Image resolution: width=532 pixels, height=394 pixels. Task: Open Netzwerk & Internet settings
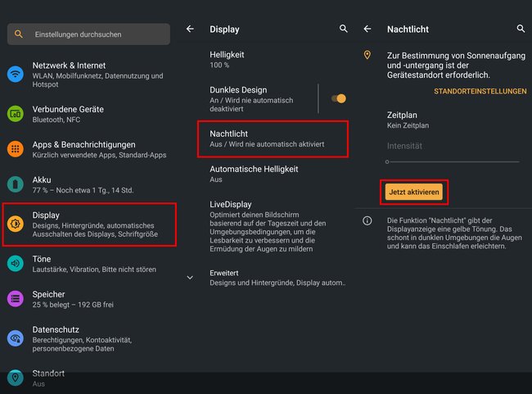[89, 75]
